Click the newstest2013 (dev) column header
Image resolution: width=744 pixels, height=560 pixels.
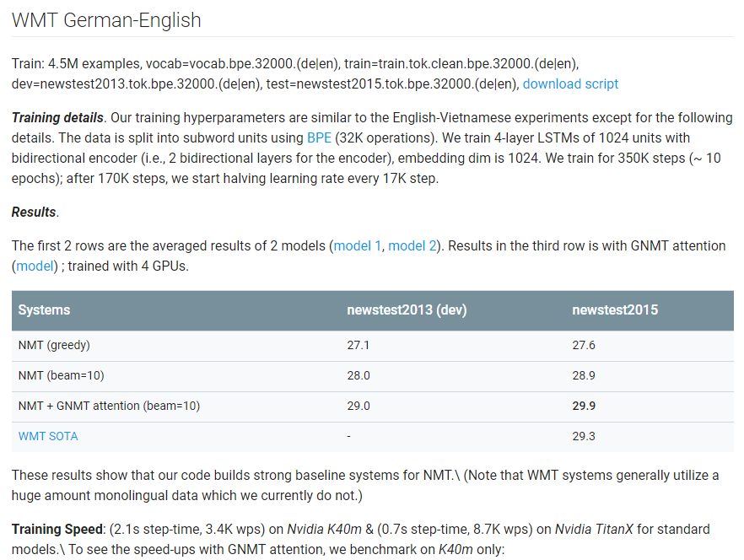point(407,310)
